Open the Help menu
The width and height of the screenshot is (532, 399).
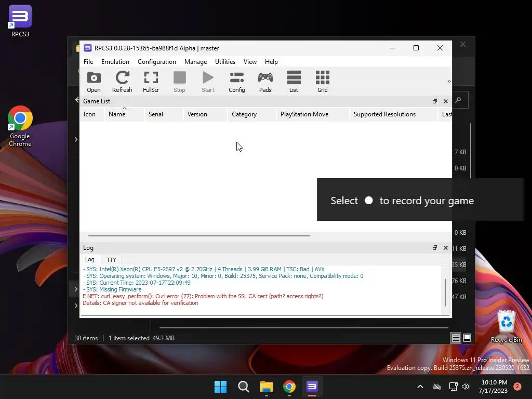click(271, 62)
